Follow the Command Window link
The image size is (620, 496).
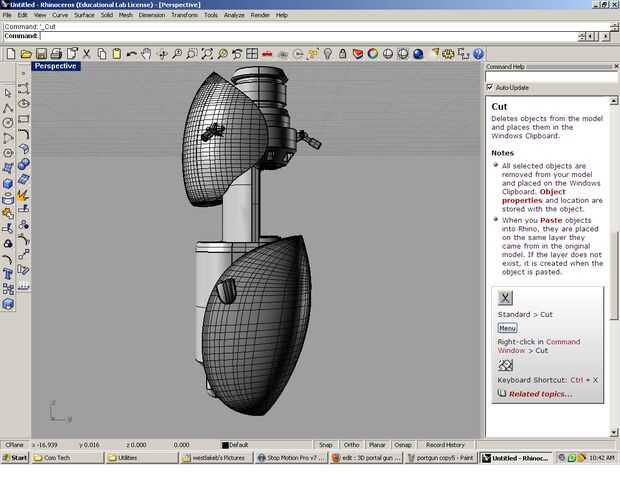(x=539, y=346)
